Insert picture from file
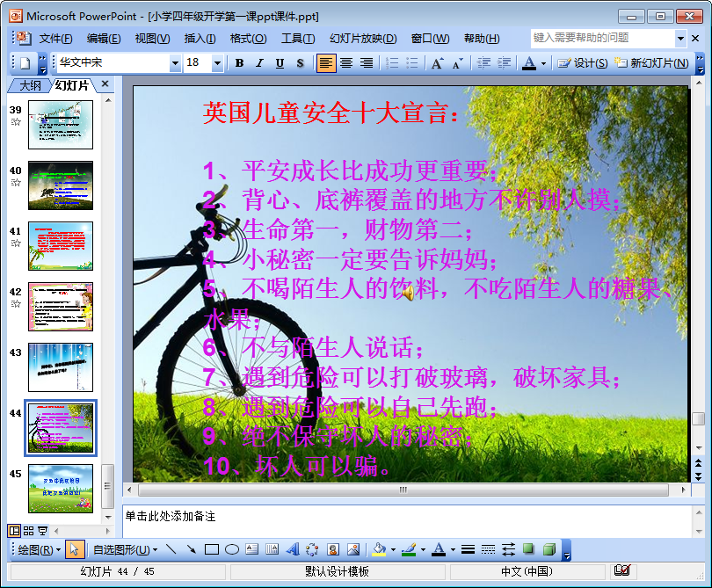This screenshot has width=712, height=588. tap(353, 550)
